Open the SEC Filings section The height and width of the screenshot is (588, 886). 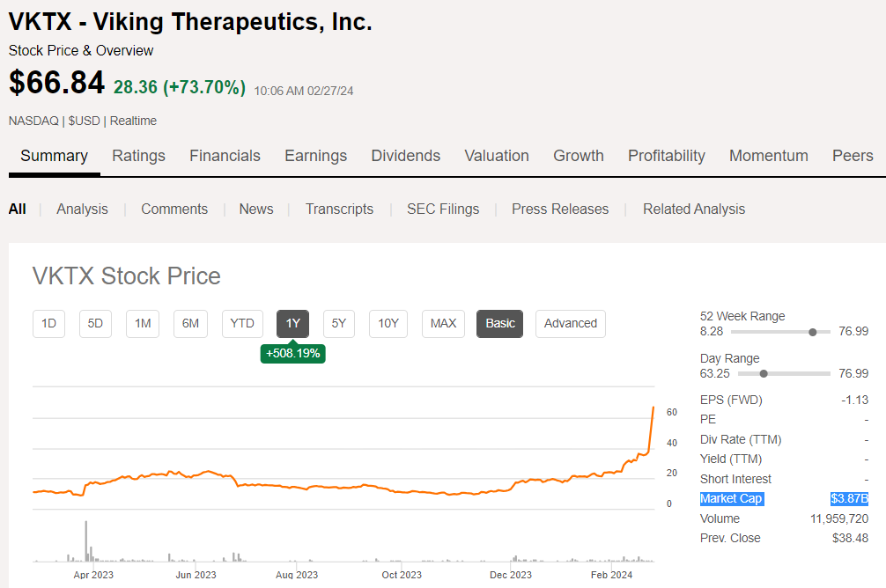point(442,209)
